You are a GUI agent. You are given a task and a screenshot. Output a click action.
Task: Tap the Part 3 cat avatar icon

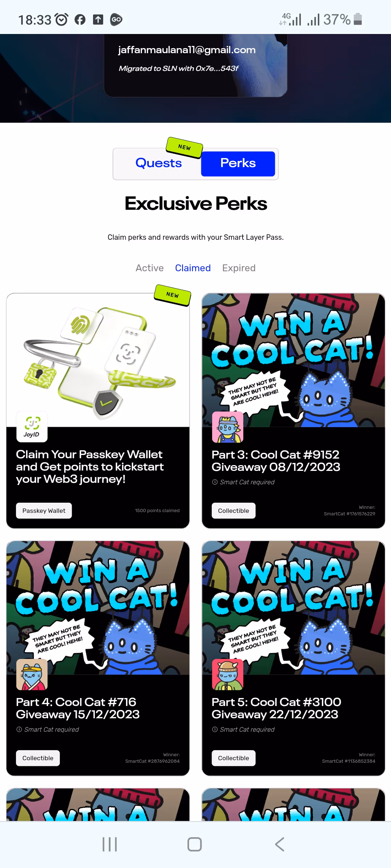(x=227, y=427)
